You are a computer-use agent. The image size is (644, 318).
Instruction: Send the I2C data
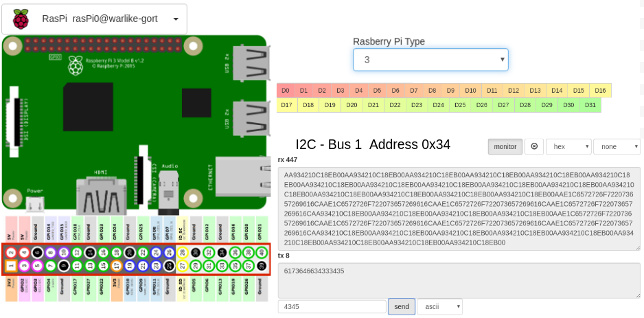pyautogui.click(x=401, y=306)
